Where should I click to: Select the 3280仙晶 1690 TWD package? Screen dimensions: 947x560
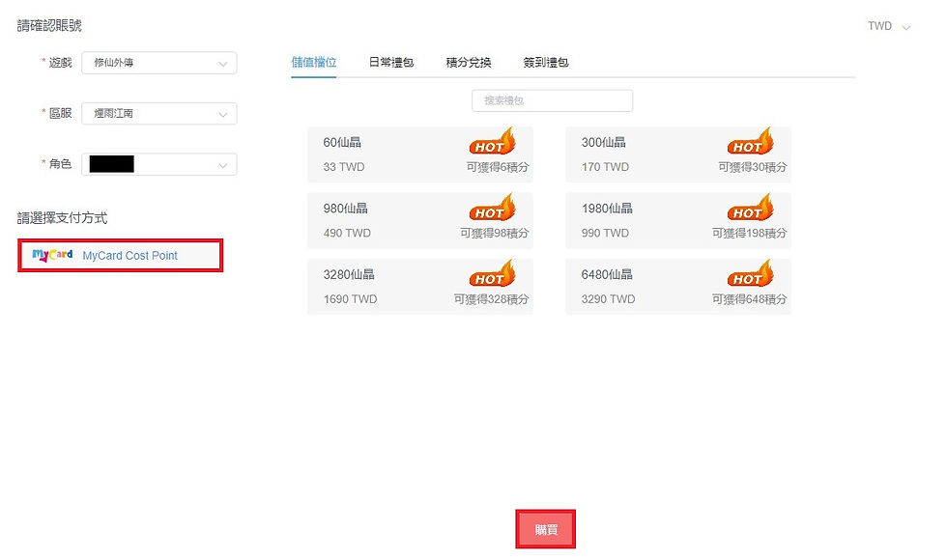pos(419,287)
